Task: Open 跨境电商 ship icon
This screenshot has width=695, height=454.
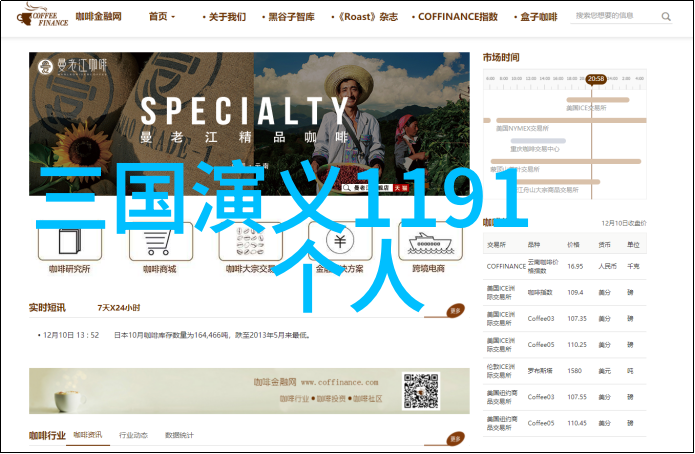Action: pos(430,243)
